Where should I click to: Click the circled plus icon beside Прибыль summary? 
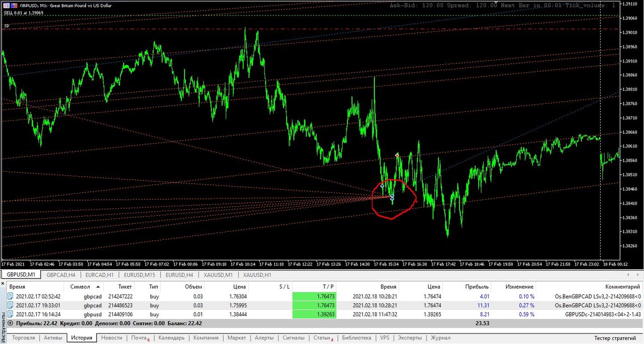pyautogui.click(x=10, y=324)
